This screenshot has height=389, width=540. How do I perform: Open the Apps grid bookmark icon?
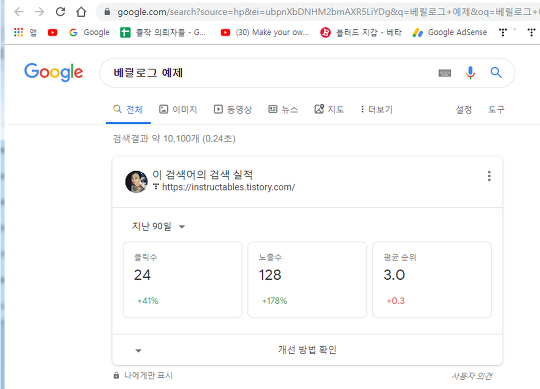(x=18, y=32)
